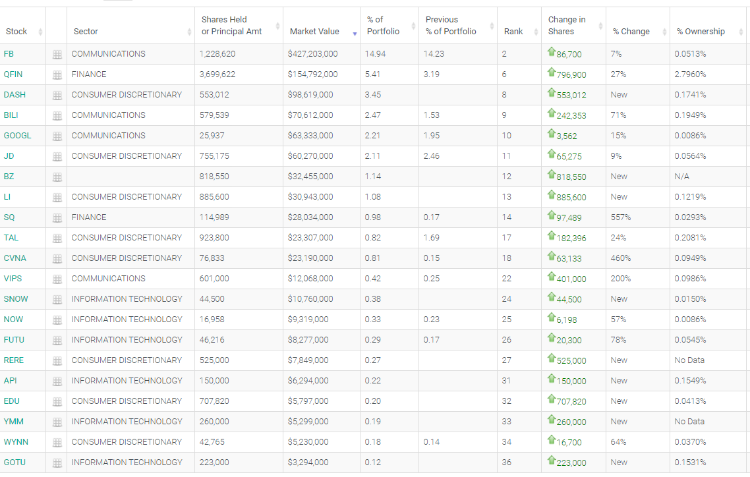Open the FB stock link

pyautogui.click(x=9, y=54)
